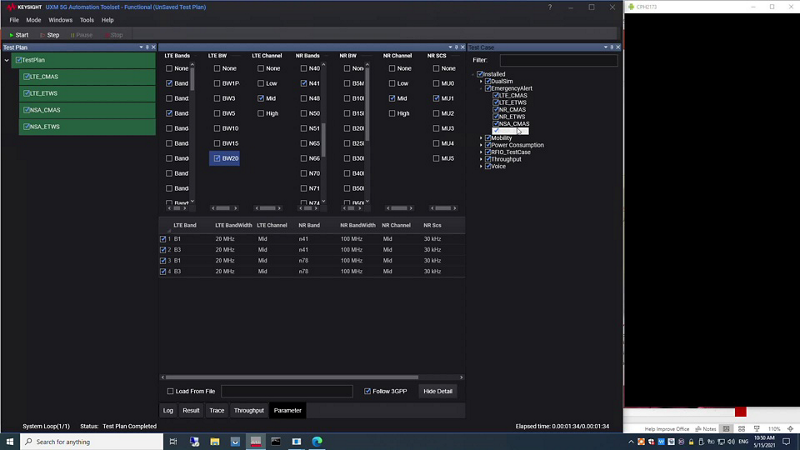
Task: Toggle NSA_ETWS checkbox in Test Plan
Action: (x=27, y=127)
